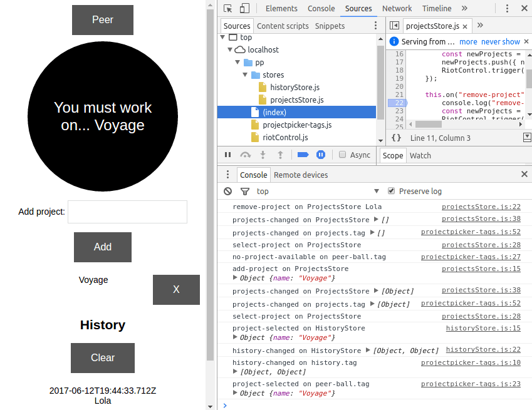Activate the inspect element picker

[x=228, y=8]
